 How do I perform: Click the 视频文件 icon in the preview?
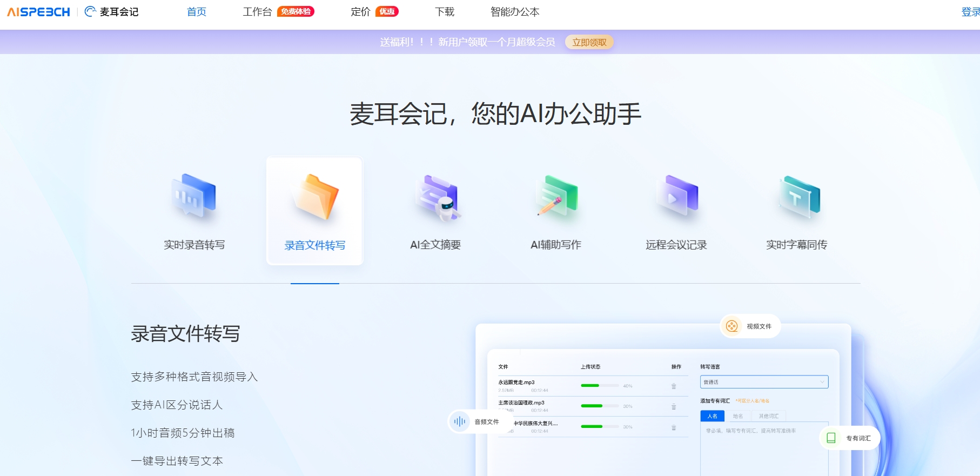click(732, 326)
